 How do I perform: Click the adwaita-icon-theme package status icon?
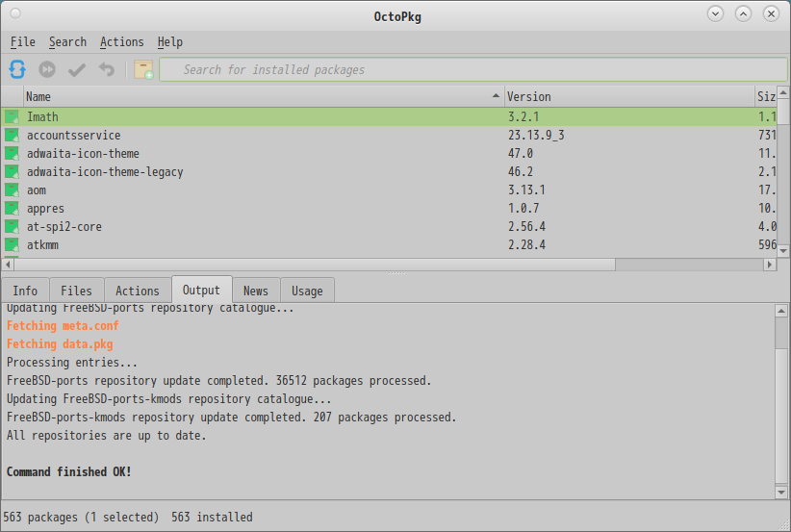[12, 153]
